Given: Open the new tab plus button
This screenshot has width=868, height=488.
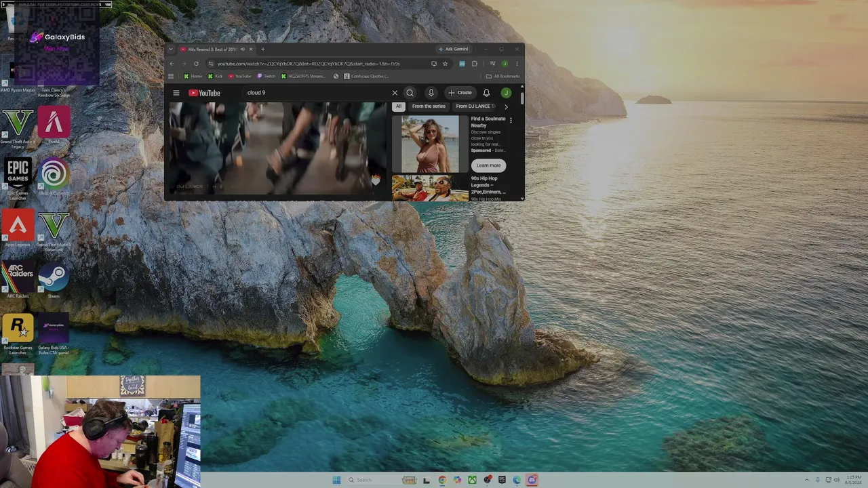Looking at the screenshot, I should coord(262,49).
